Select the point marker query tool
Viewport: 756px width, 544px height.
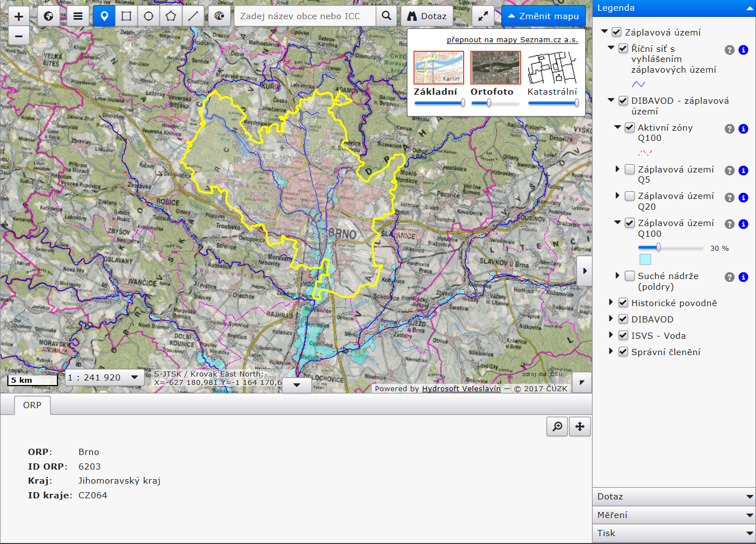(x=104, y=16)
